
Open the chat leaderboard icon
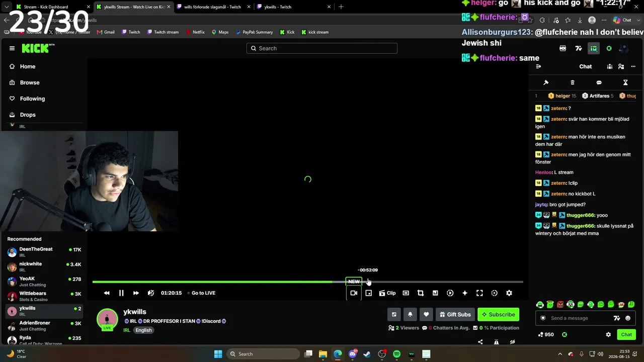click(x=610, y=66)
